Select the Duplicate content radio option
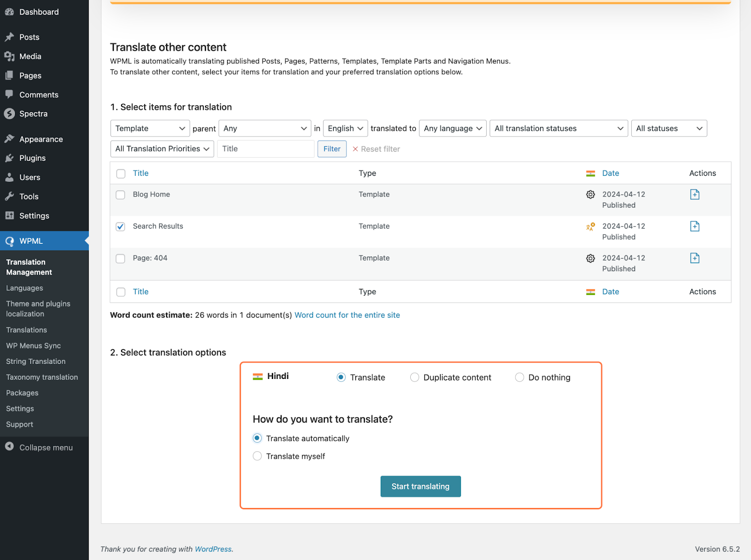This screenshot has width=751, height=560. 414,378
